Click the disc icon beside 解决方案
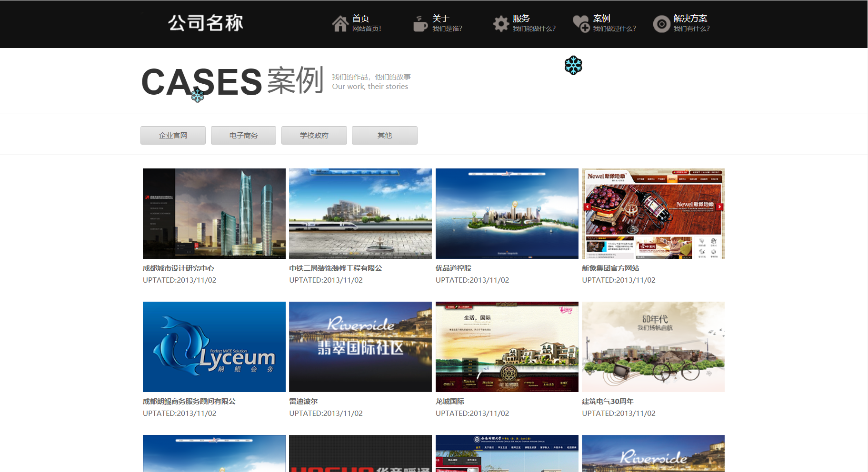This screenshot has height=472, width=868. pyautogui.click(x=661, y=24)
